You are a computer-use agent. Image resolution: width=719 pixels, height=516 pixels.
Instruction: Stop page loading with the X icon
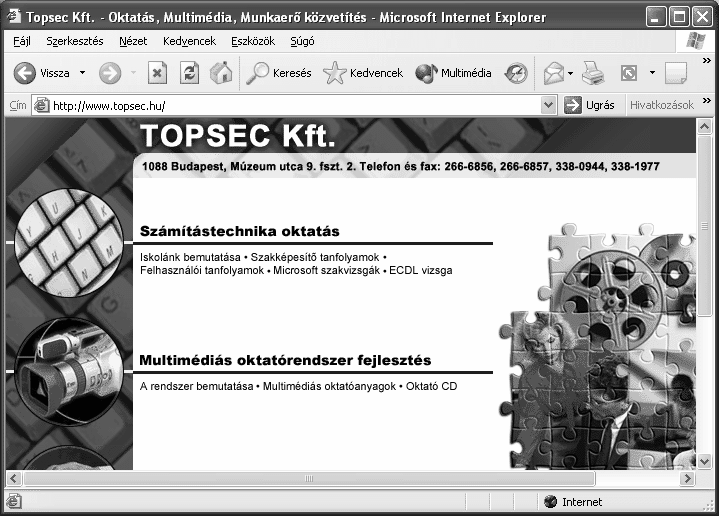pos(157,73)
